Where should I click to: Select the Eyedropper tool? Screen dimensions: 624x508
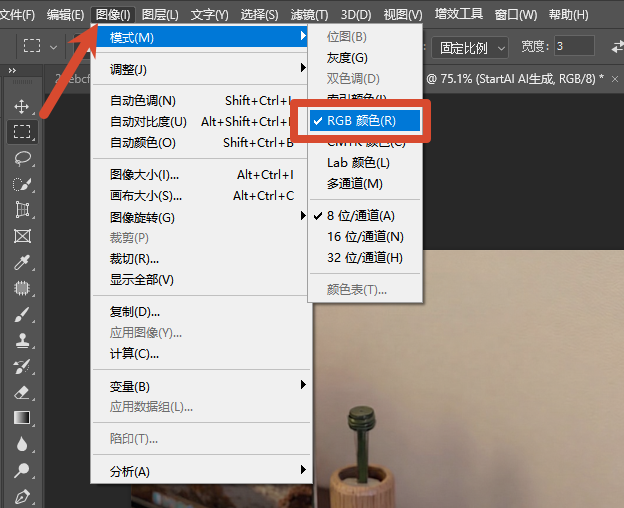[21, 262]
